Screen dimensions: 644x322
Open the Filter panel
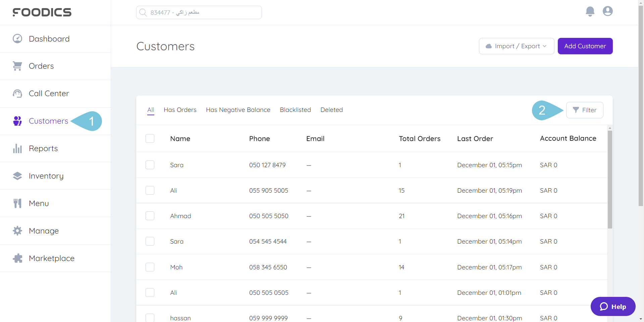point(585,110)
